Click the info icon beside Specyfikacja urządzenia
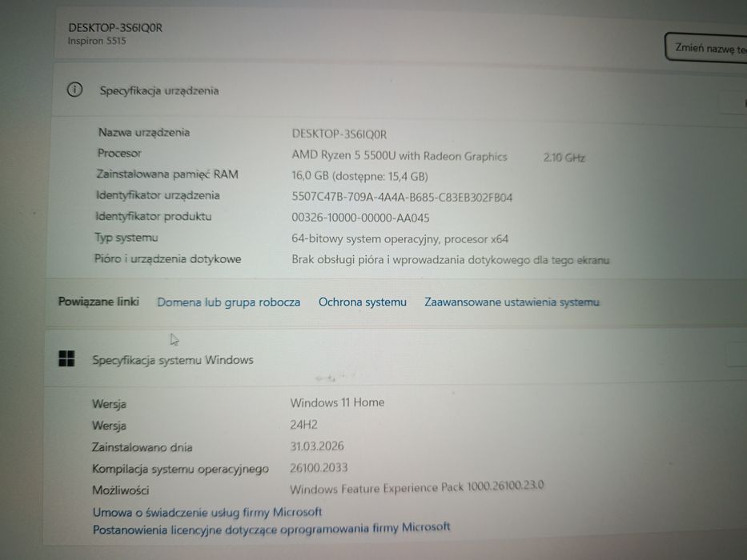 74,90
